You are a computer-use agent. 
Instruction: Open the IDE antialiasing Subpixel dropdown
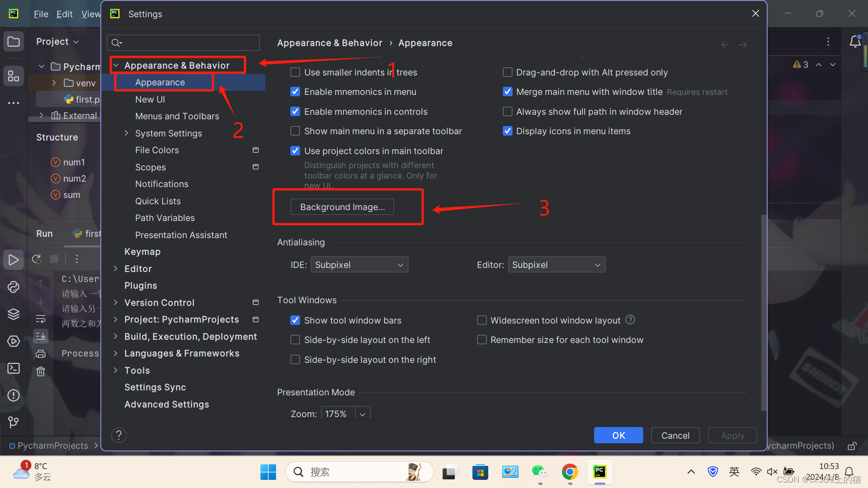[x=359, y=265]
